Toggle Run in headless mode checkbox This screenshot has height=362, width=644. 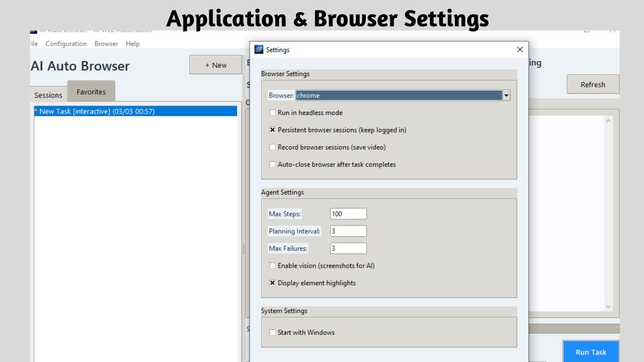click(x=272, y=113)
